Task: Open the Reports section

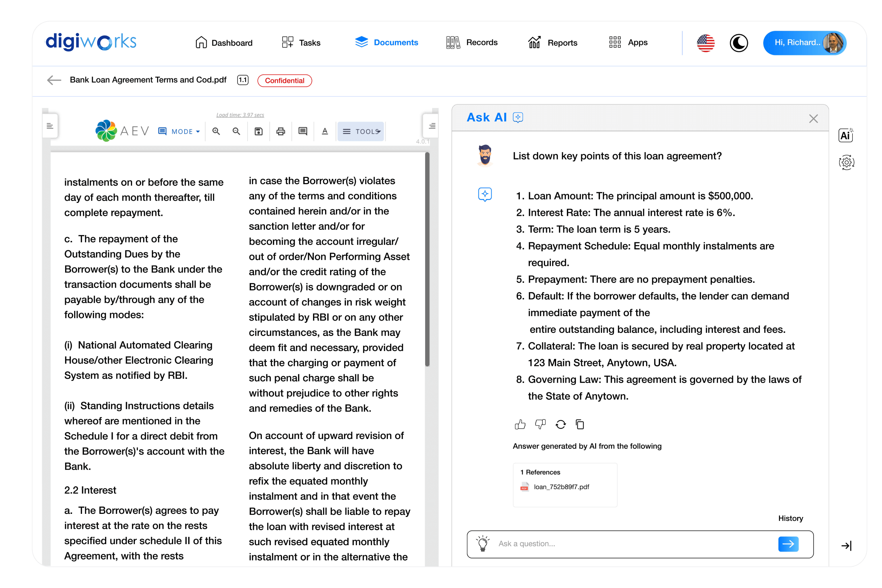Action: tap(562, 42)
